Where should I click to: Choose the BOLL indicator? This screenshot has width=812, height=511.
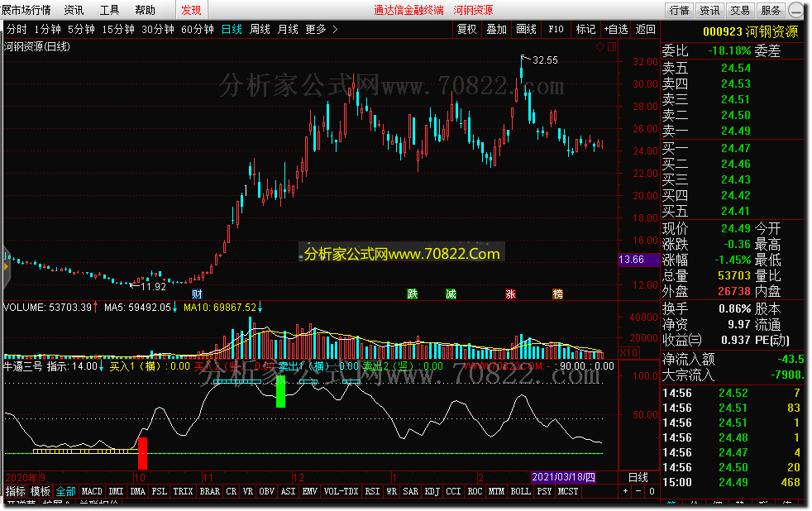point(520,491)
